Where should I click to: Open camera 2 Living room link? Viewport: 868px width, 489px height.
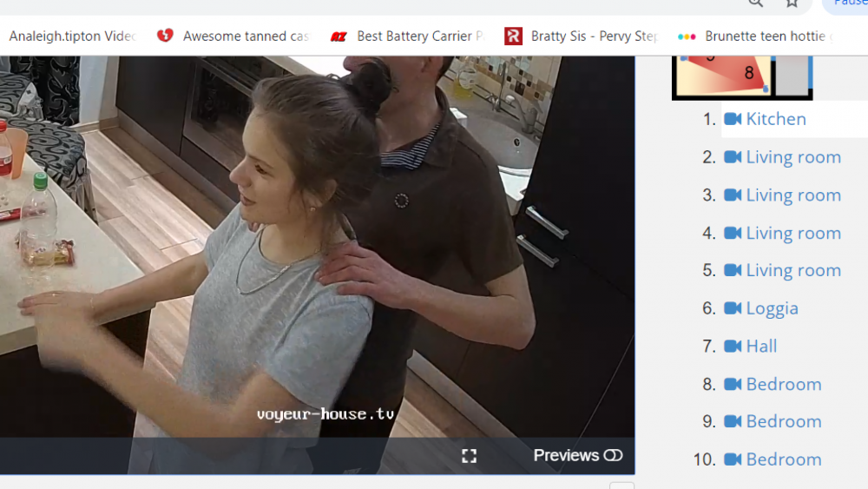click(x=792, y=157)
